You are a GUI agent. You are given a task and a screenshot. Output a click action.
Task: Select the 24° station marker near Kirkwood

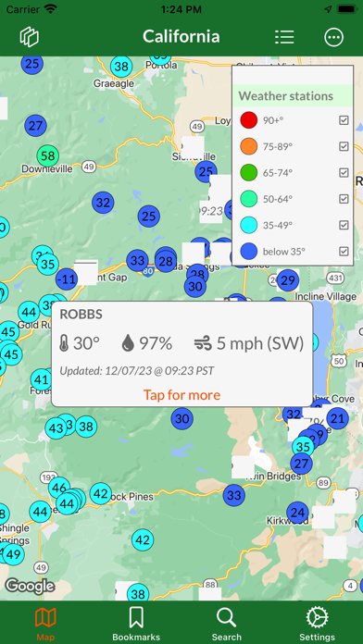pyautogui.click(x=297, y=513)
